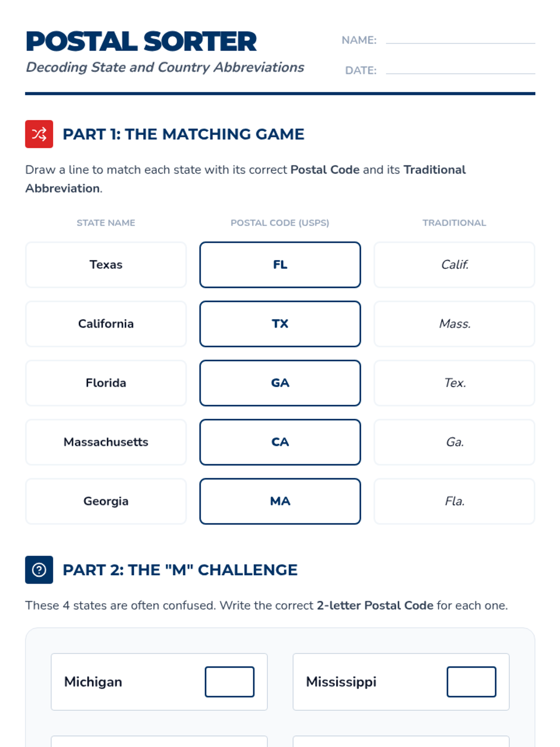Viewport: 560px width, 747px height.
Task: Click the Mississippi postal code answer box
Action: pyautogui.click(x=471, y=682)
